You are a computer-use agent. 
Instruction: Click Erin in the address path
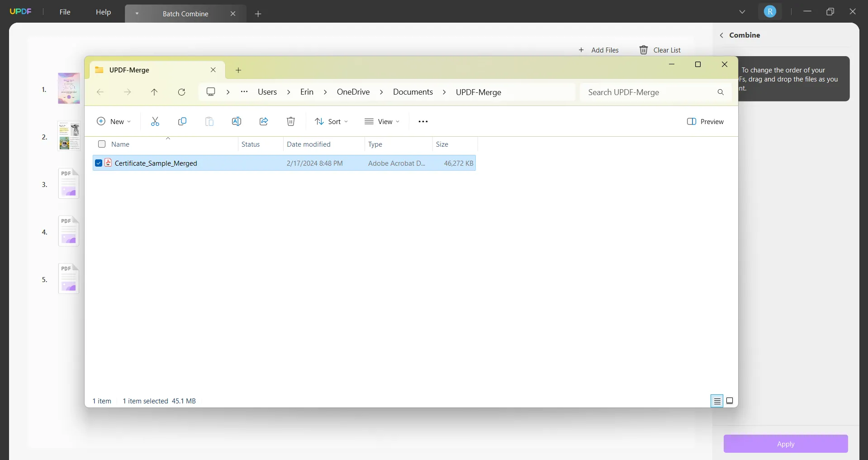(307, 92)
